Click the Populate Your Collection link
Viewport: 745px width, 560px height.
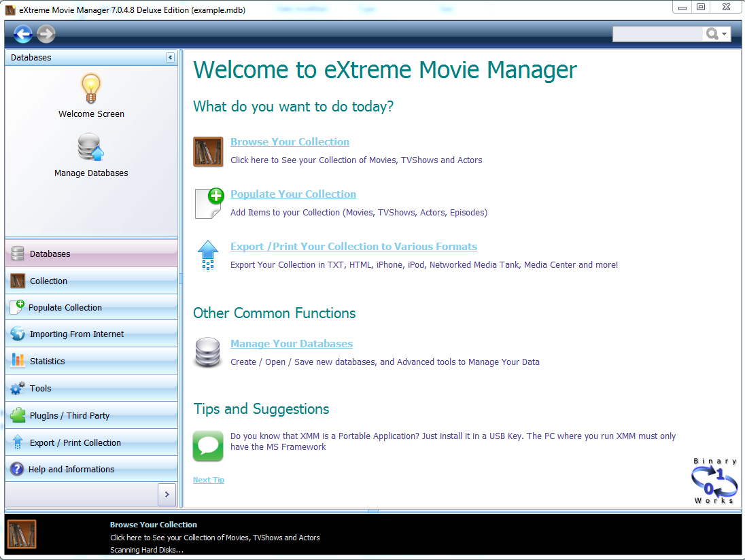293,194
